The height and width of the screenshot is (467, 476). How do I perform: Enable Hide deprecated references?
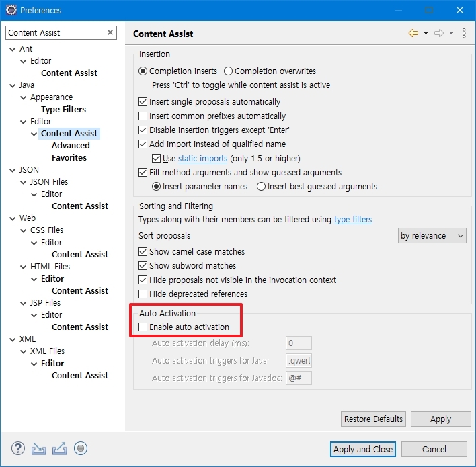[143, 294]
